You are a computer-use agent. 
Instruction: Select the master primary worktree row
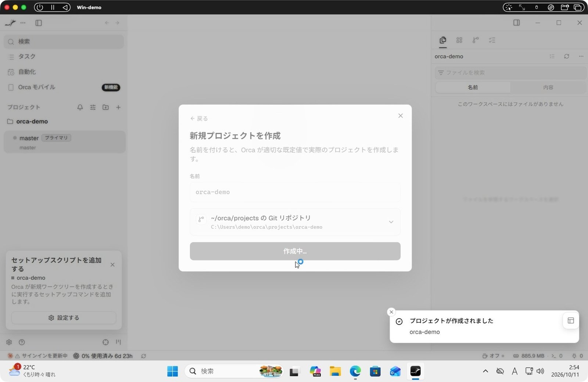point(65,142)
